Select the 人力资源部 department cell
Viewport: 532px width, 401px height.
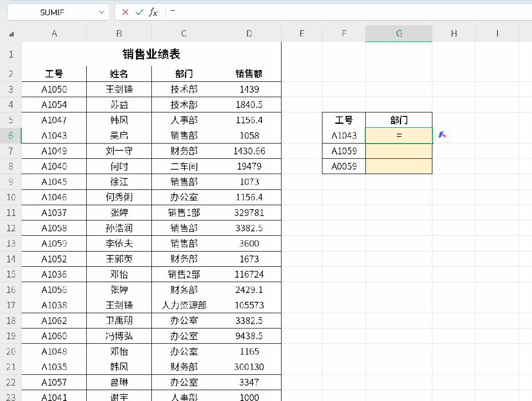[x=184, y=305]
